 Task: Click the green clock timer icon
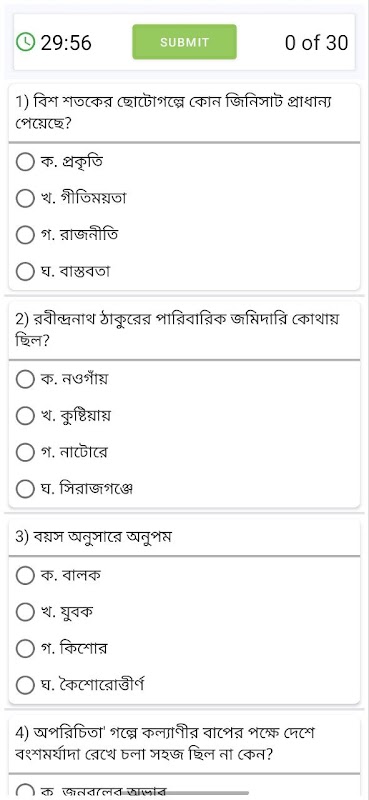26,42
